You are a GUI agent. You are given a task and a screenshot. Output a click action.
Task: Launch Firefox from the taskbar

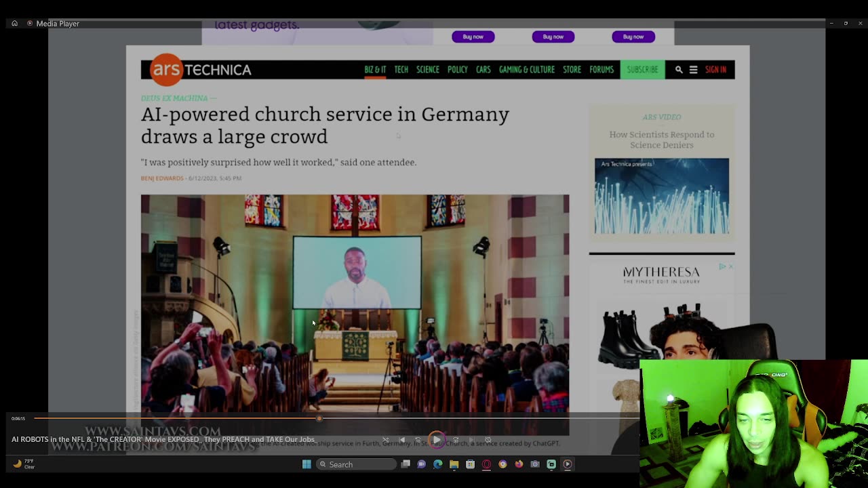pos(519,464)
